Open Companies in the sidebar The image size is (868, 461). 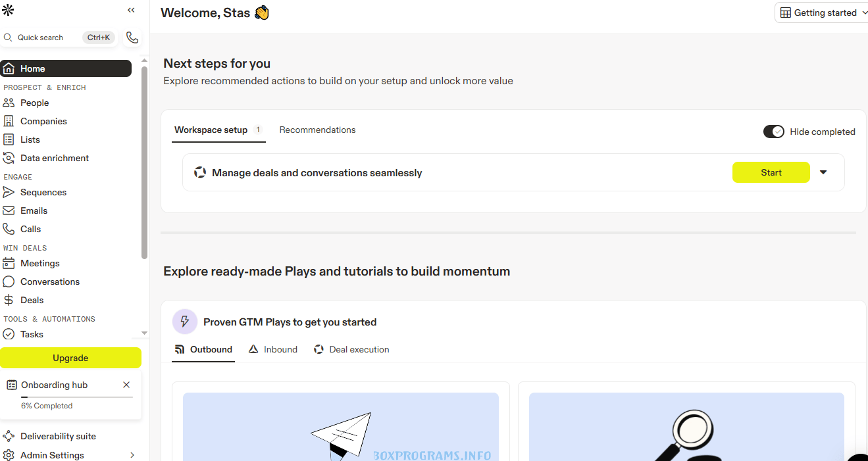(43, 121)
